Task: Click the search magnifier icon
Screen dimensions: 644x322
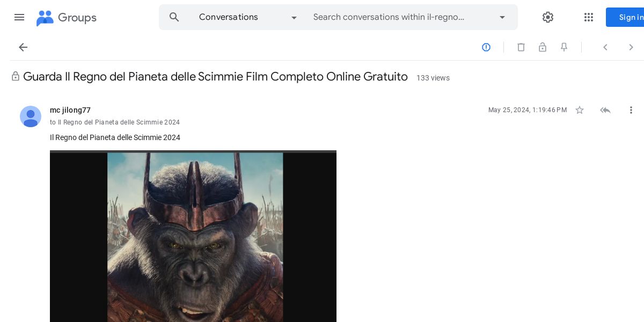Action: pyautogui.click(x=174, y=17)
